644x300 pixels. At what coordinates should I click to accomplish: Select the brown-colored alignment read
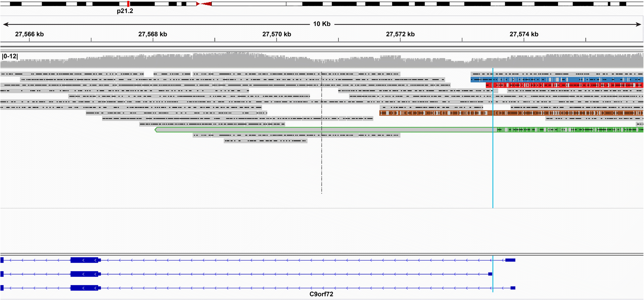click(x=511, y=113)
